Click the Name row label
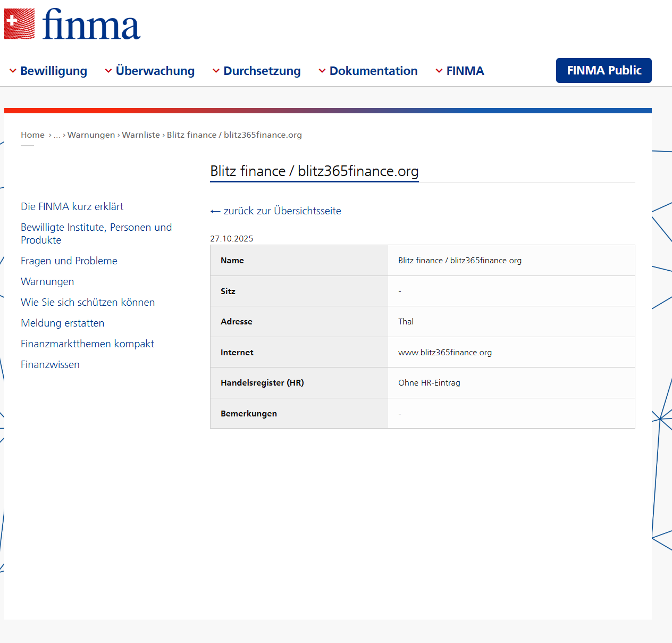 [x=232, y=261]
